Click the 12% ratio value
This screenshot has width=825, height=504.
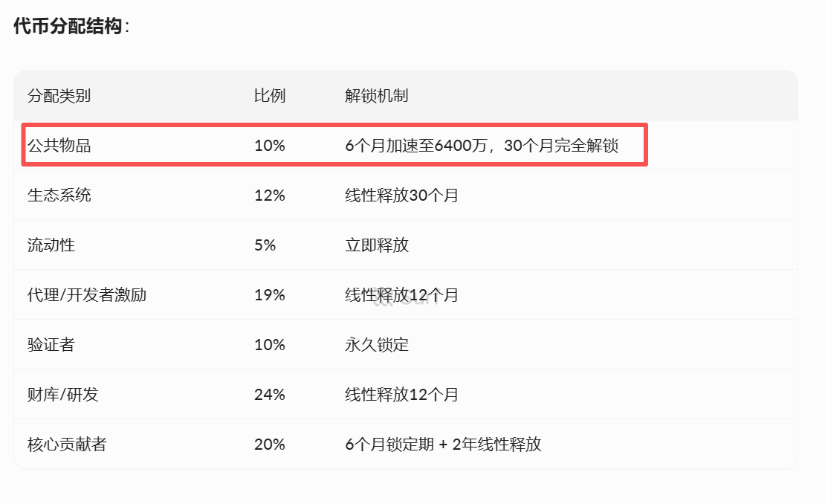(270, 196)
